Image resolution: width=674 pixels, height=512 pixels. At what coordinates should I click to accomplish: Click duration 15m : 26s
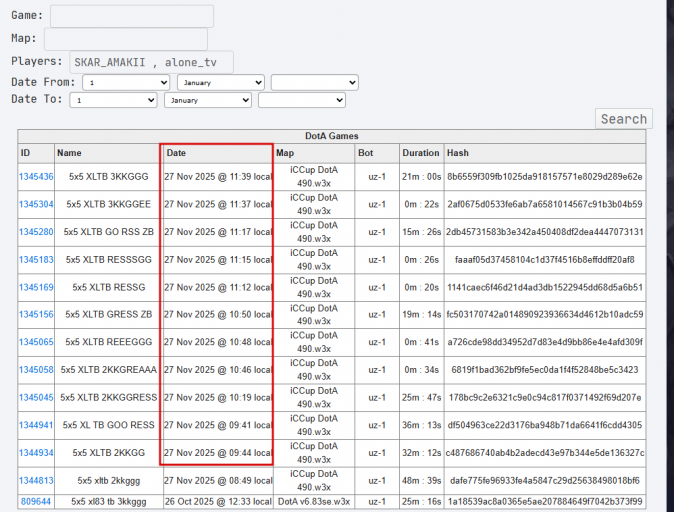421,232
